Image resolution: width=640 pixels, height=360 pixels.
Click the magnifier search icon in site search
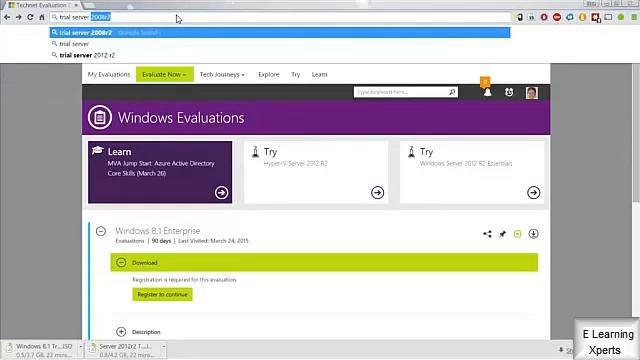452,92
